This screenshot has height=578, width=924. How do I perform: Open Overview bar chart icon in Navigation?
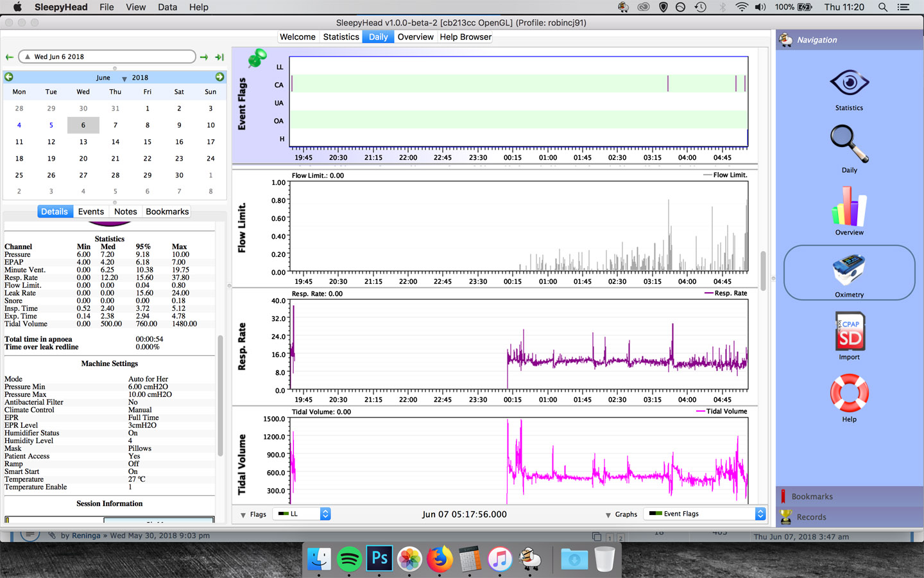(x=849, y=206)
